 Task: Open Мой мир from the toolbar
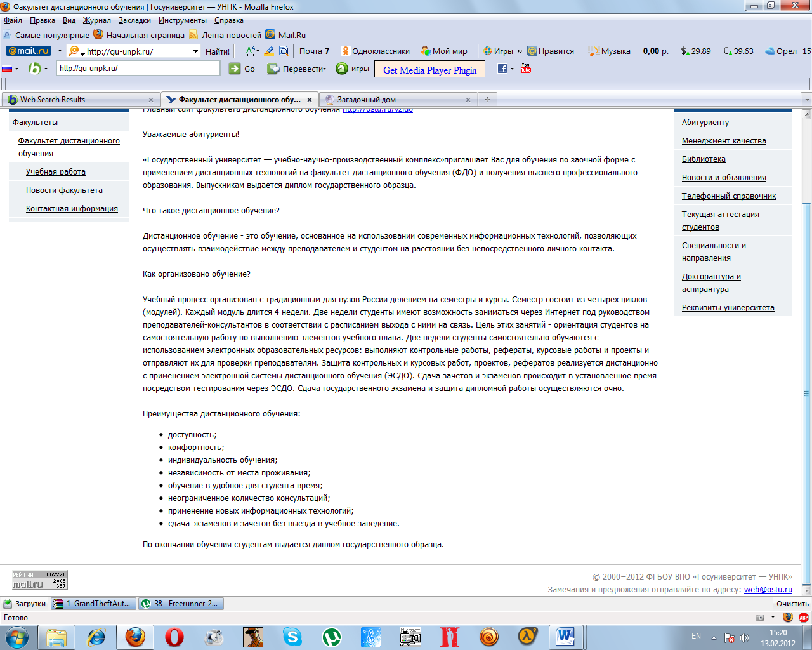pyautogui.click(x=444, y=51)
